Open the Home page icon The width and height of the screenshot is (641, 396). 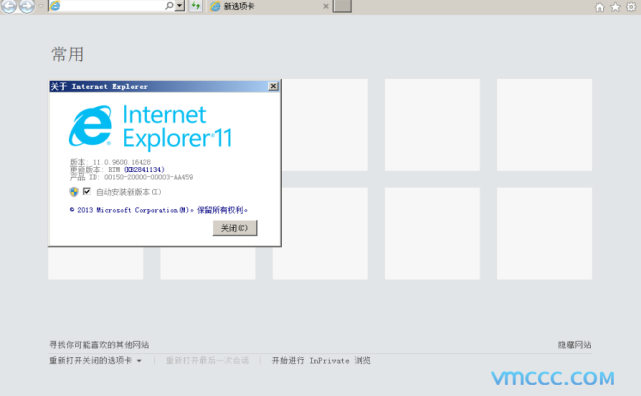click(x=600, y=7)
